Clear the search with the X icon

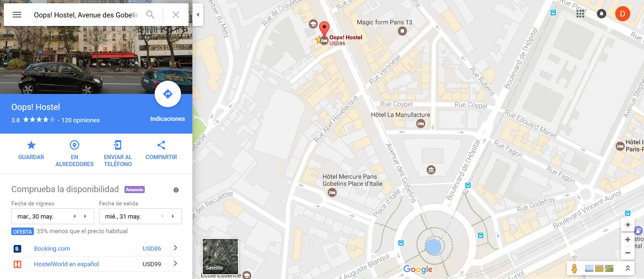pos(176,15)
